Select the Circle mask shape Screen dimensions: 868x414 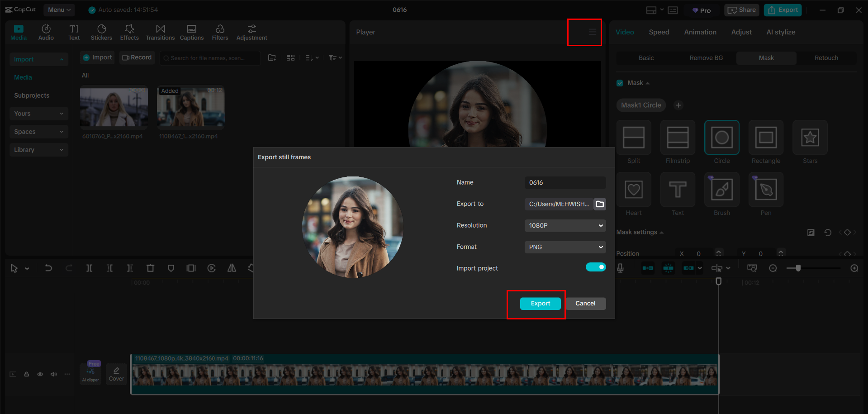[x=721, y=137]
